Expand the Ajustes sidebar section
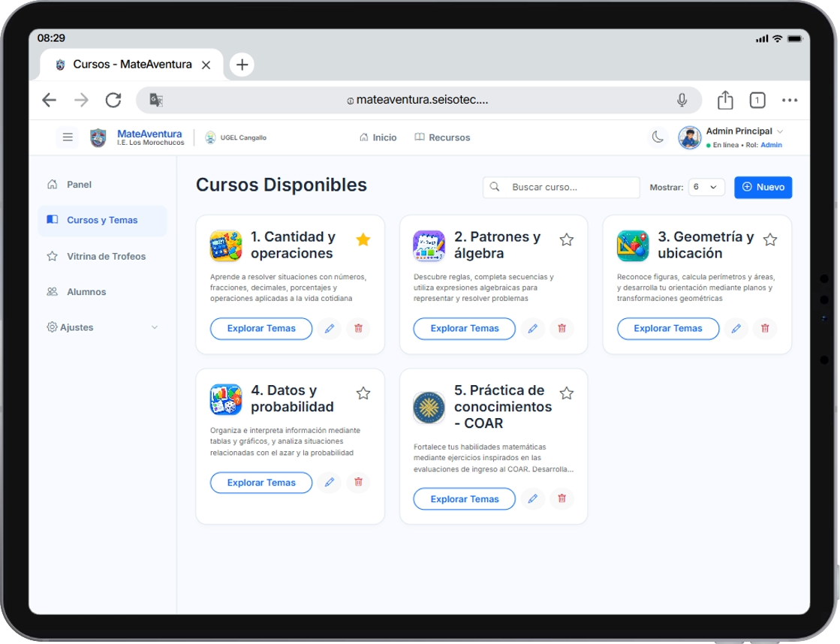 102,327
